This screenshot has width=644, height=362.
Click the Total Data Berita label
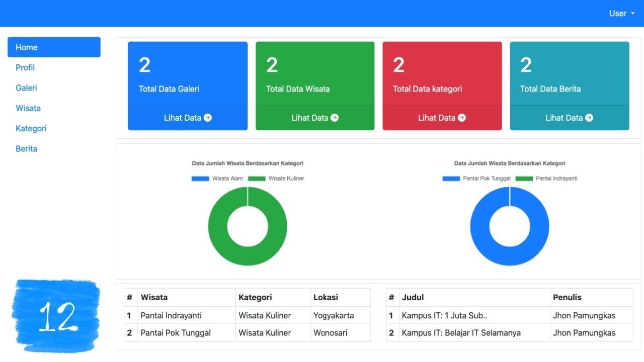point(550,89)
